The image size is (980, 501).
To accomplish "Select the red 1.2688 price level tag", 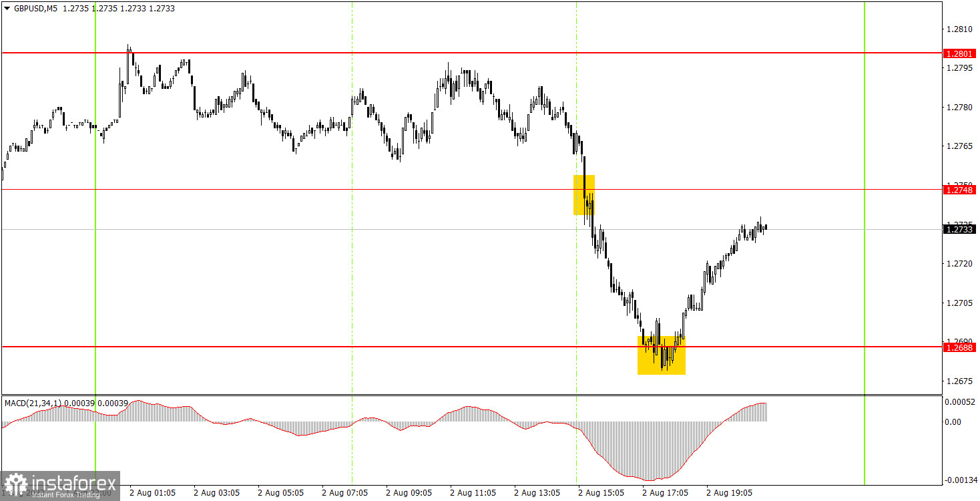I will (x=959, y=347).
